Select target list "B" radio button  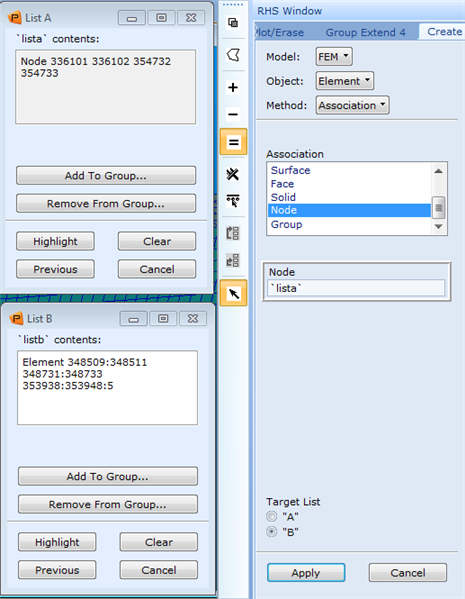coord(272,531)
